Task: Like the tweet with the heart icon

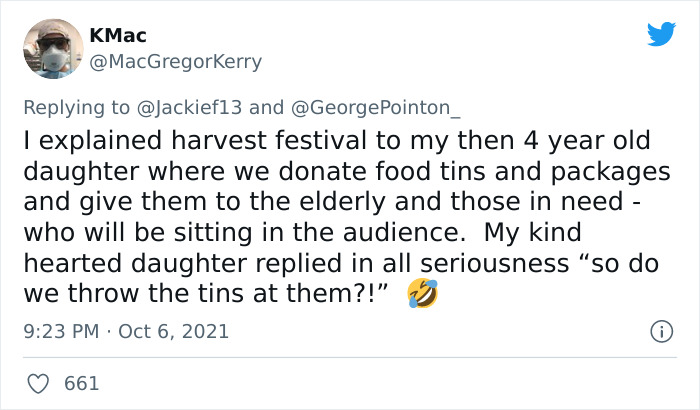Action: 40,383
